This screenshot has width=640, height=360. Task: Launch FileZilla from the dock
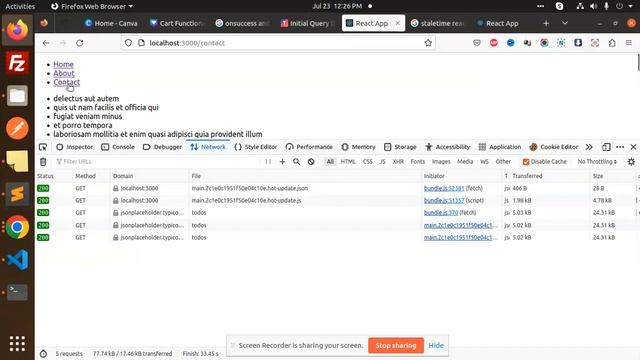17,63
